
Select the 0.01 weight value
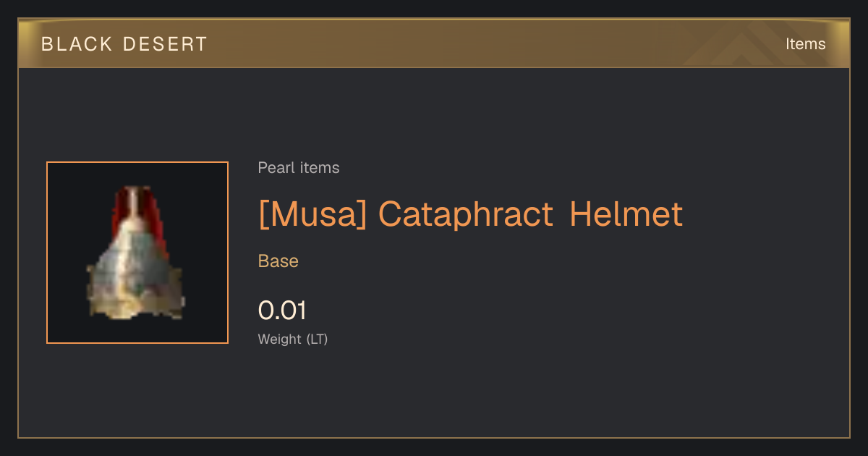point(282,311)
